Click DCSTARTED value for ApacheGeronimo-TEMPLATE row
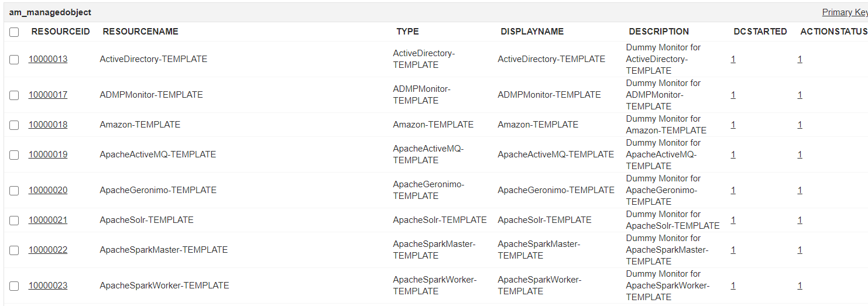868x306 pixels. tap(733, 190)
